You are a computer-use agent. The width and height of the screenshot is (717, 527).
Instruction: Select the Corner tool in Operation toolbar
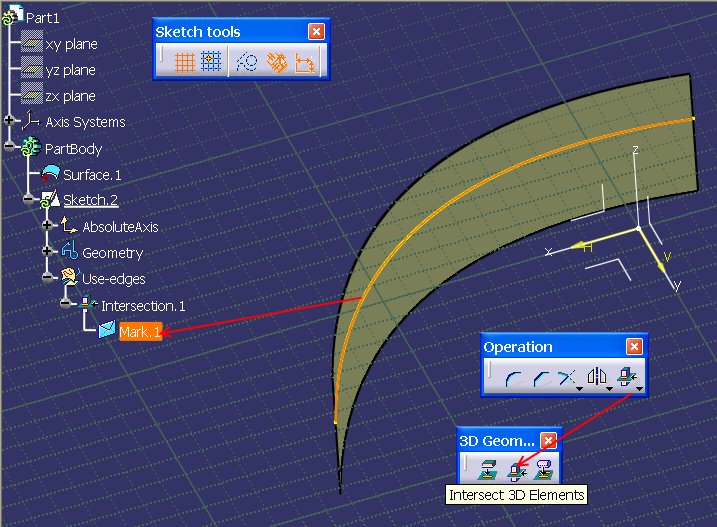tap(513, 378)
